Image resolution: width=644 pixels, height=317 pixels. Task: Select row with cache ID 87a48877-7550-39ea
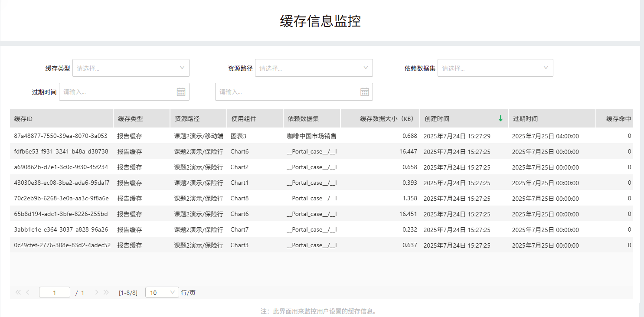pyautogui.click(x=61, y=136)
